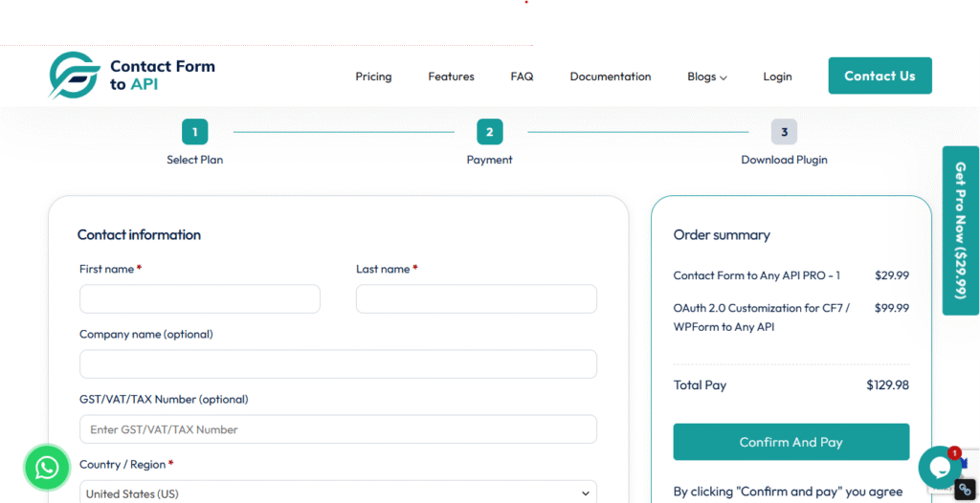Expand the Blogs menu dropdown
Image resolution: width=980 pixels, height=503 pixels.
(706, 77)
